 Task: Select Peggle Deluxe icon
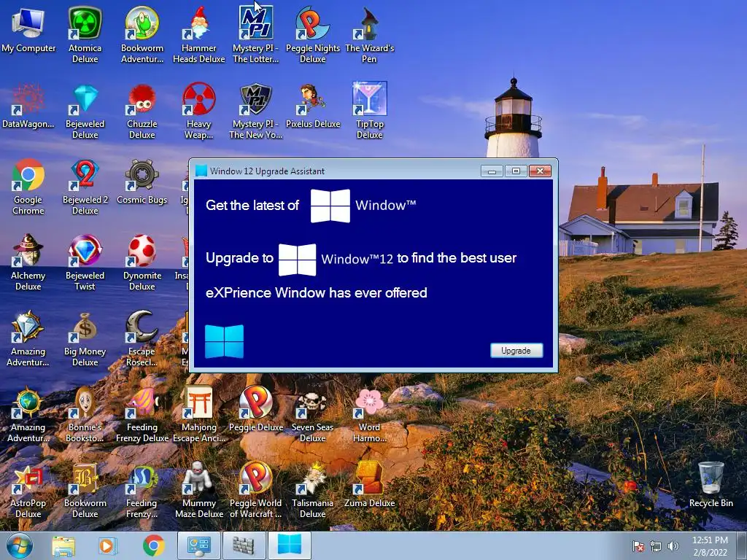256,410
